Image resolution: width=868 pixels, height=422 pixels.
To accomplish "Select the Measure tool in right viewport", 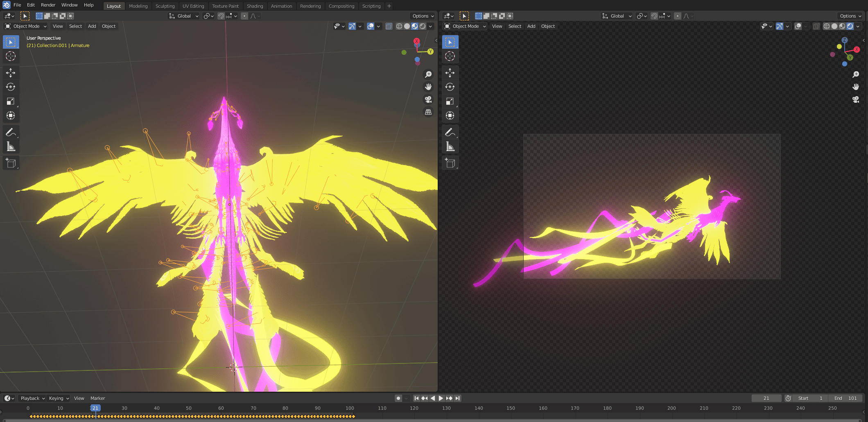I will (x=450, y=147).
